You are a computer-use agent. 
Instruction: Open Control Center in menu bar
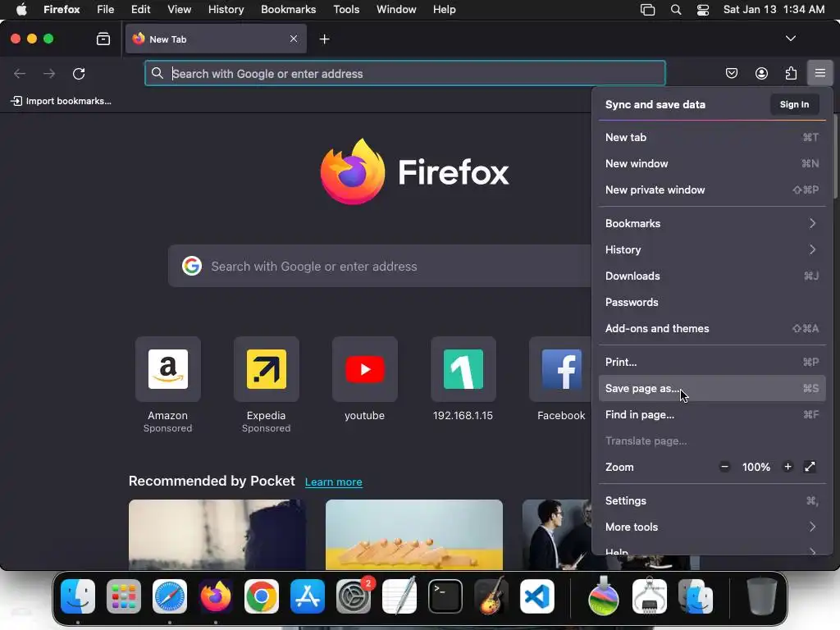[x=703, y=10]
